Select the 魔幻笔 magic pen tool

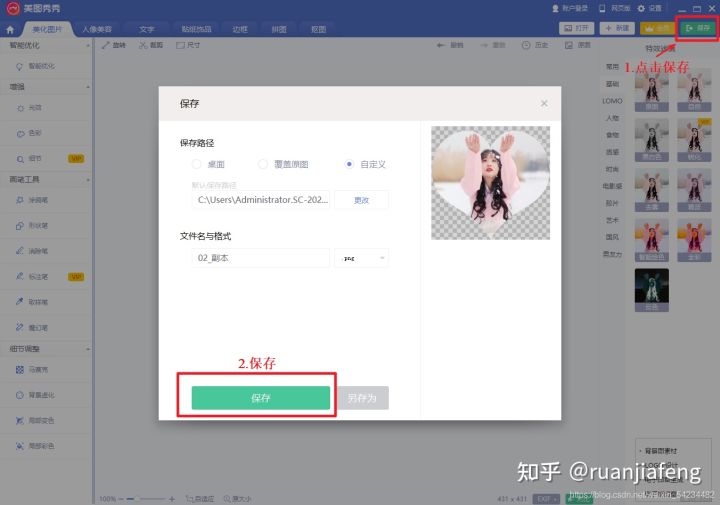coord(32,327)
